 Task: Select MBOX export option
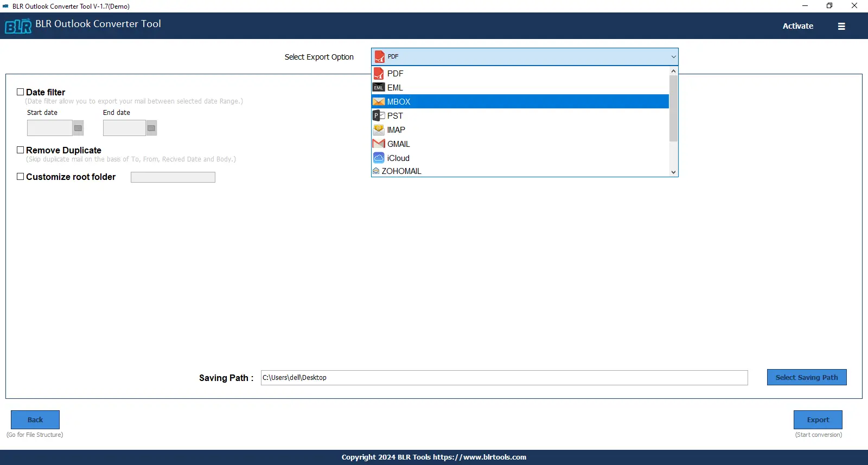pos(520,101)
